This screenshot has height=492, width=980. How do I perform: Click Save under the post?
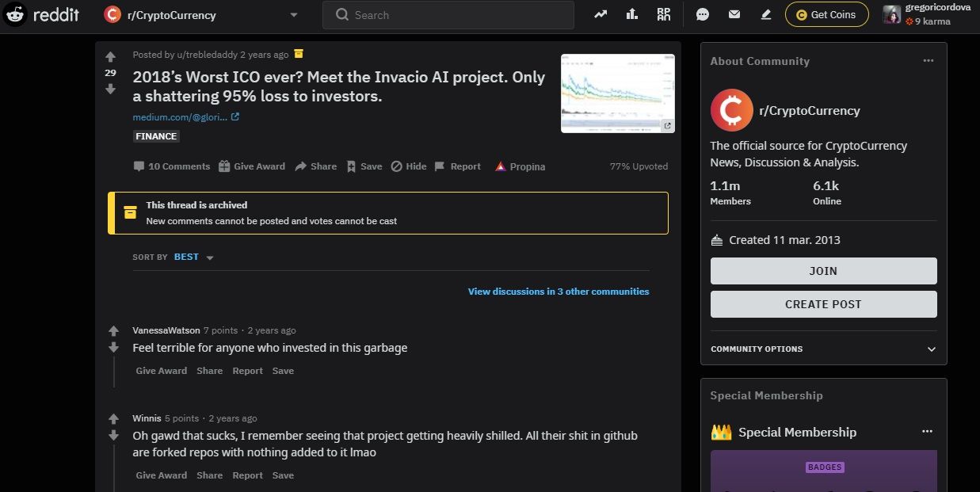tap(364, 166)
